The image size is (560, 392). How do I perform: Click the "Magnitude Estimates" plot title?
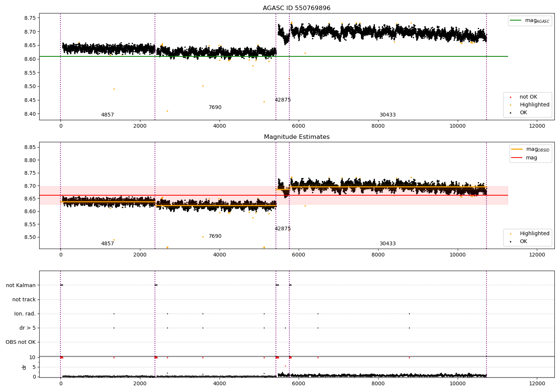tap(296, 137)
